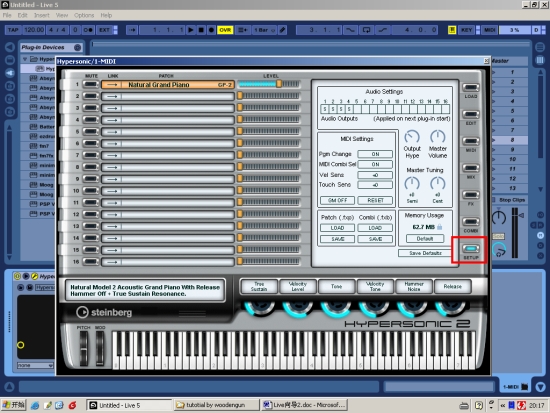Click audio output 1 selector box

coord(324,109)
